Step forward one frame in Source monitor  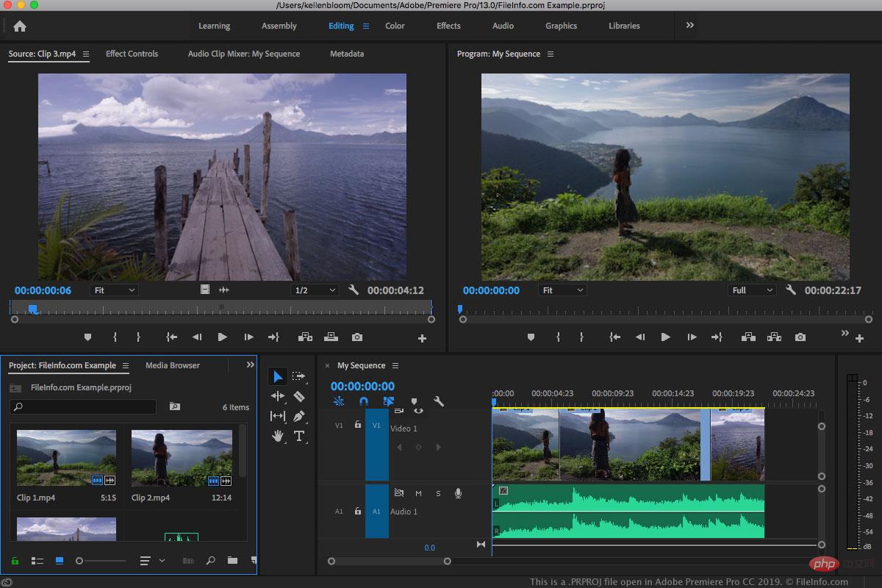coord(248,337)
